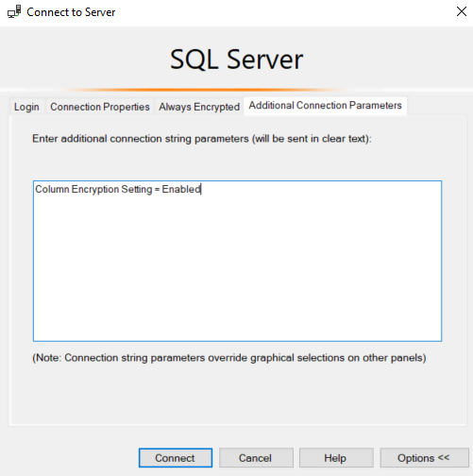The height and width of the screenshot is (476, 473).
Task: Click the word Column in the text box
Action: [x=52, y=189]
